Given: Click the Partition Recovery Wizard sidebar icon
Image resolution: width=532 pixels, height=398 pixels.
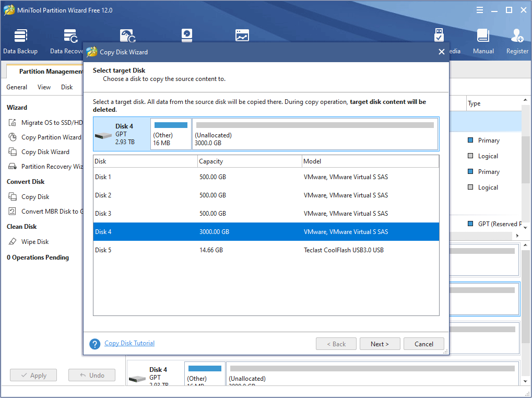Looking at the screenshot, I should click(13, 166).
